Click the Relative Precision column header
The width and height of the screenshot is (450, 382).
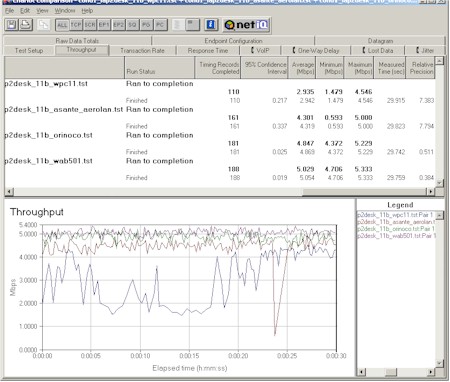(421, 68)
